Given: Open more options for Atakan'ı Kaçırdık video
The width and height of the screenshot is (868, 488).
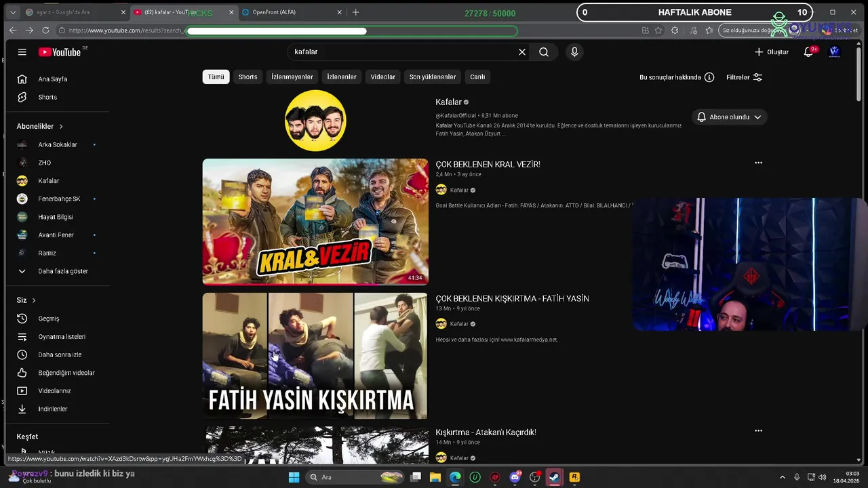Looking at the screenshot, I should (758, 430).
